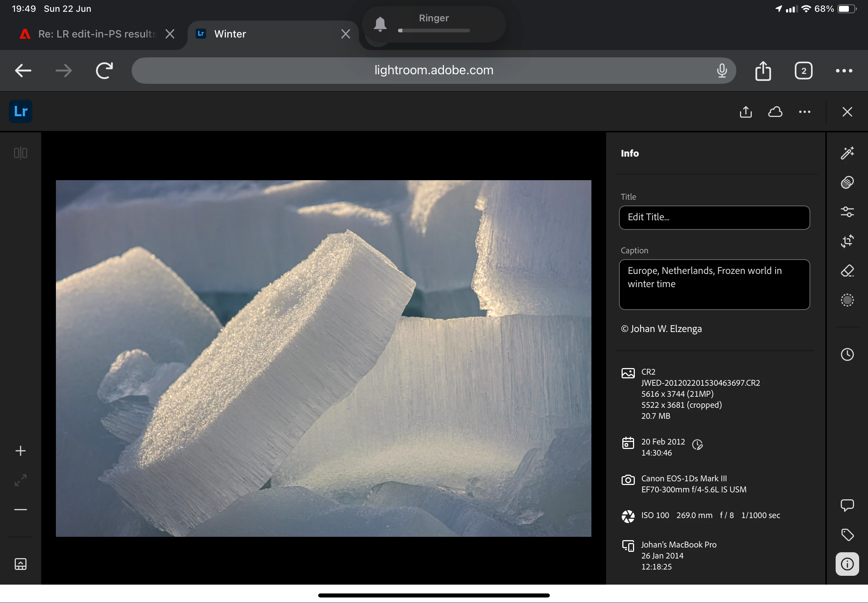Image resolution: width=868 pixels, height=603 pixels.
Task: Open the Edit sliders panel
Action: [x=847, y=212]
